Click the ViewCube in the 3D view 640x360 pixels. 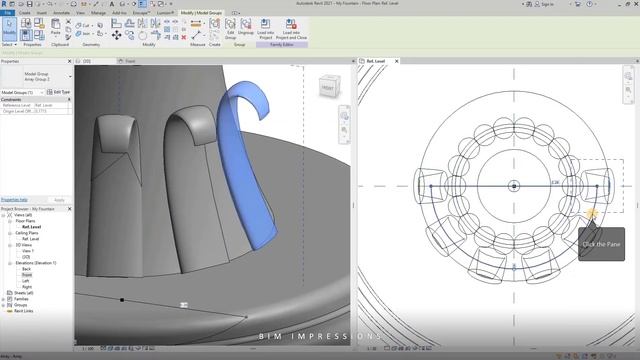[x=329, y=86]
